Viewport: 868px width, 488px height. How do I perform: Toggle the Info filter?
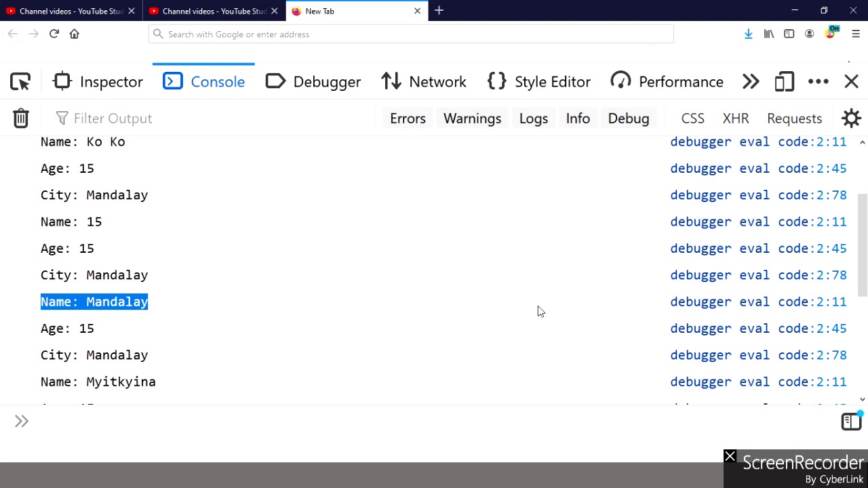(578, 119)
